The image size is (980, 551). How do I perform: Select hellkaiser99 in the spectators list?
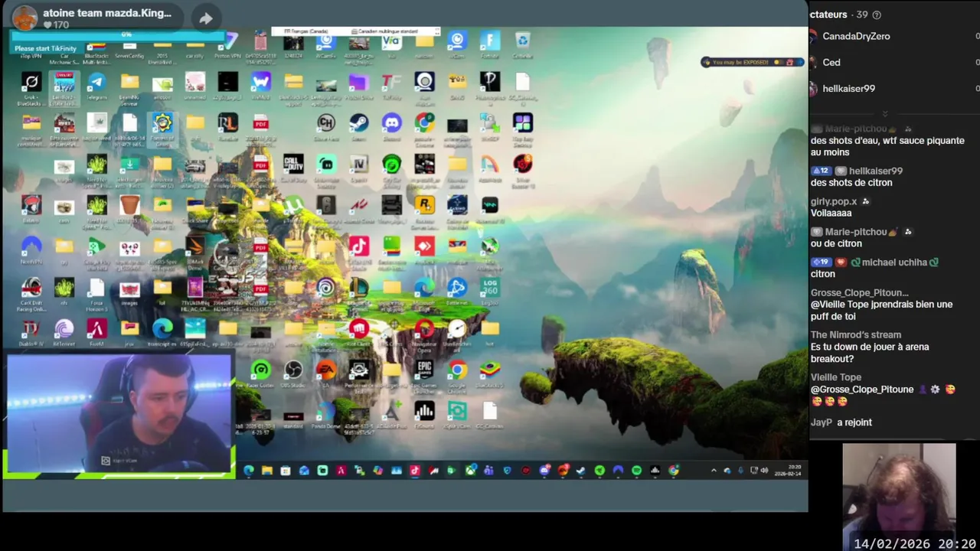point(848,89)
